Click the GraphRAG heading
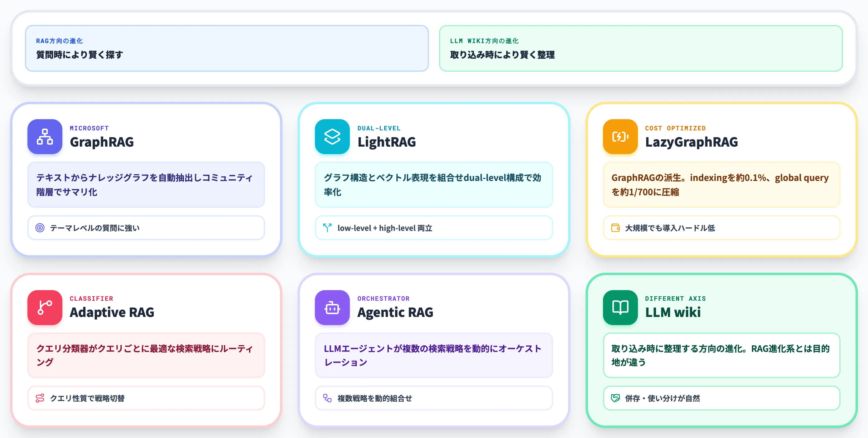 click(102, 142)
